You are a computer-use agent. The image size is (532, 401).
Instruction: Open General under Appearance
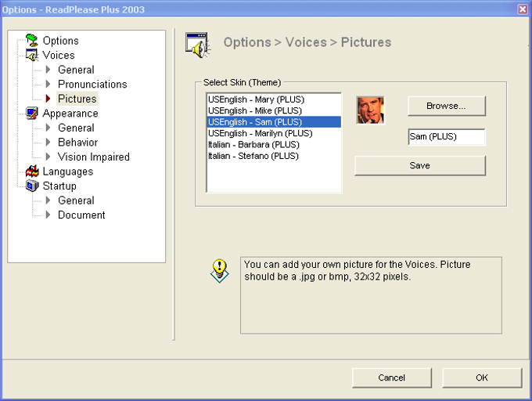(76, 128)
